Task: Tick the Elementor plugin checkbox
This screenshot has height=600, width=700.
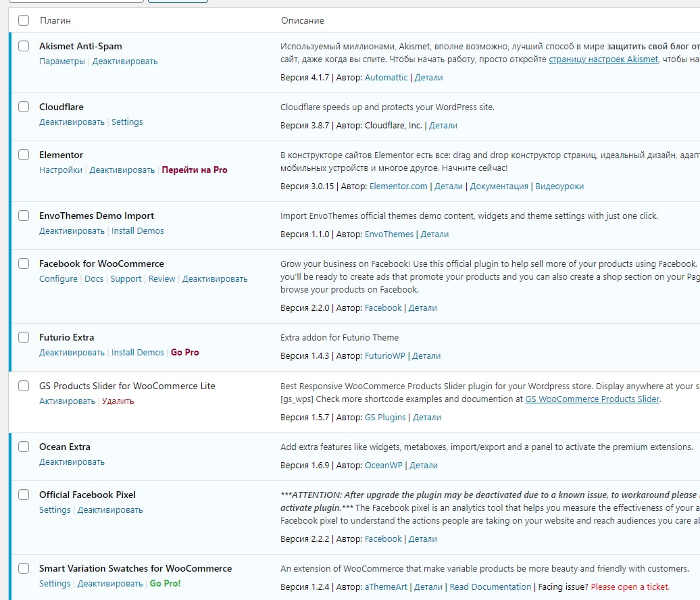Action: coord(24,155)
